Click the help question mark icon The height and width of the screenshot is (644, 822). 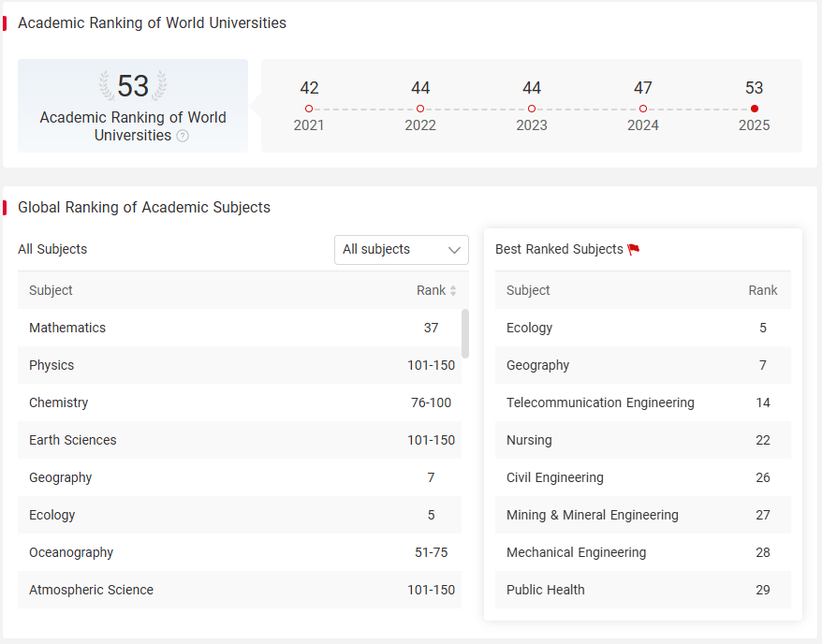183,137
